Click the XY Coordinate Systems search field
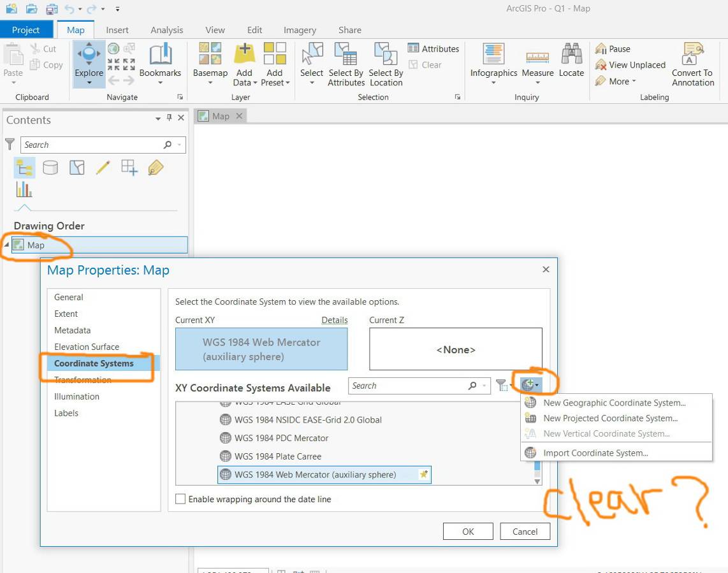This screenshot has height=573, width=728. (x=419, y=386)
